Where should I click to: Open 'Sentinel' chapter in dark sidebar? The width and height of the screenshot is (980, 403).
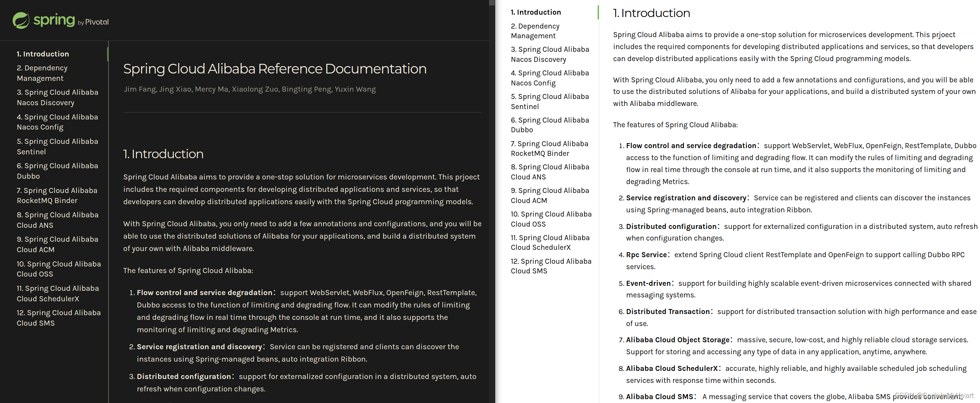point(57,147)
